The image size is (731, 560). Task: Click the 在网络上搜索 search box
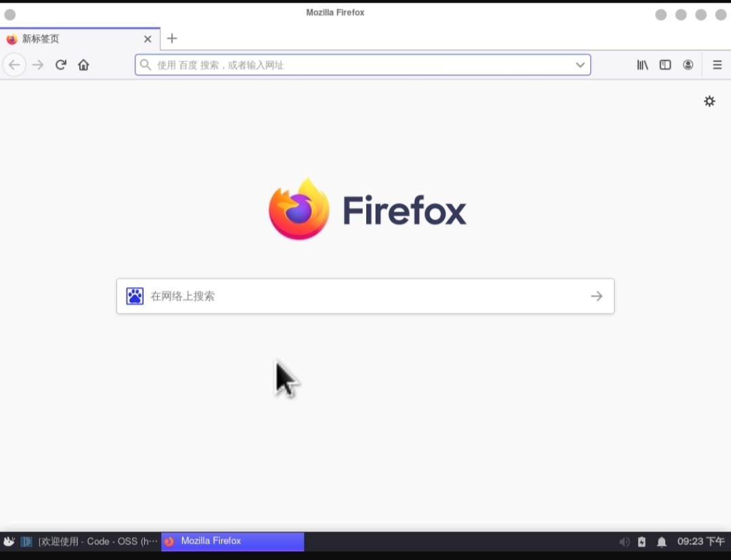[365, 296]
